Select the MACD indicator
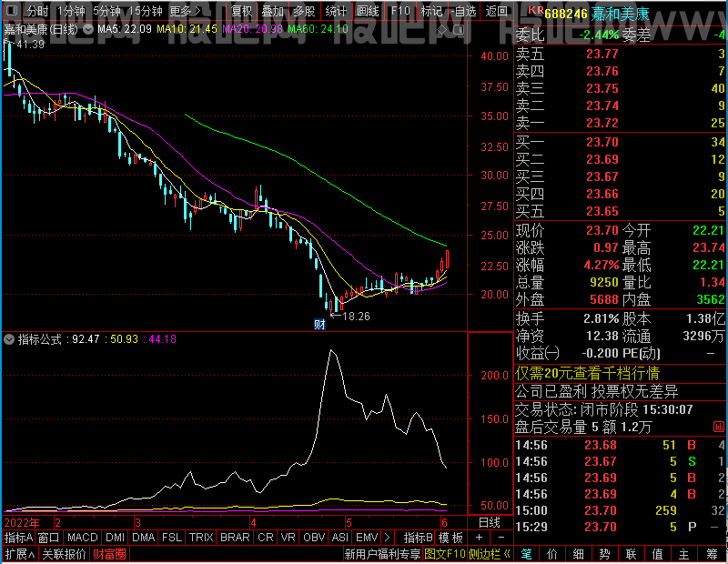Viewport: 728px width, 564px height. tap(83, 538)
